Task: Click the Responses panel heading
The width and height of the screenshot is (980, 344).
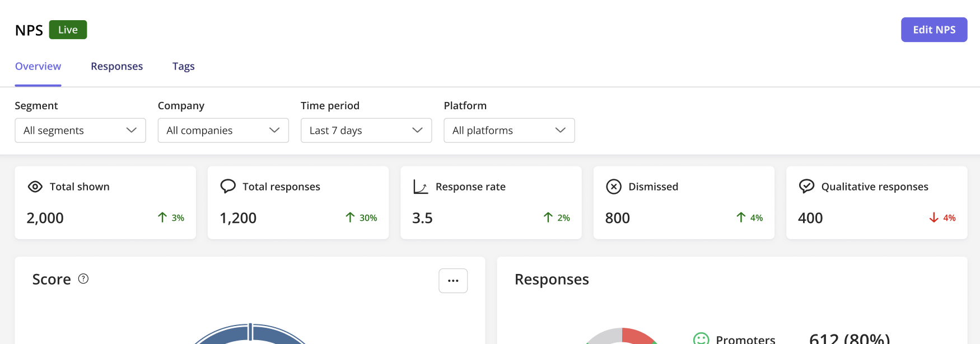Action: click(552, 279)
